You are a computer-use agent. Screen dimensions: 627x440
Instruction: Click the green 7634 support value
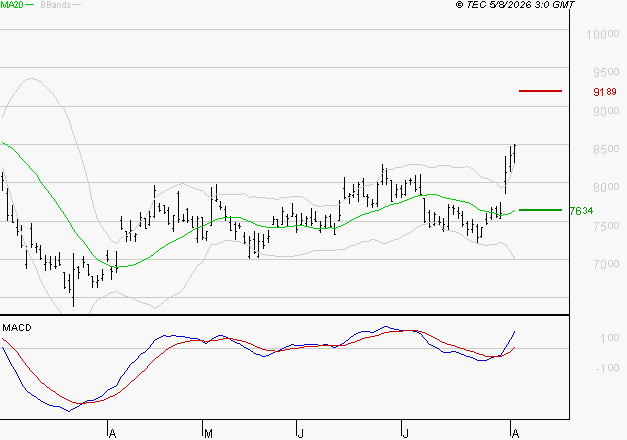[x=581, y=210]
